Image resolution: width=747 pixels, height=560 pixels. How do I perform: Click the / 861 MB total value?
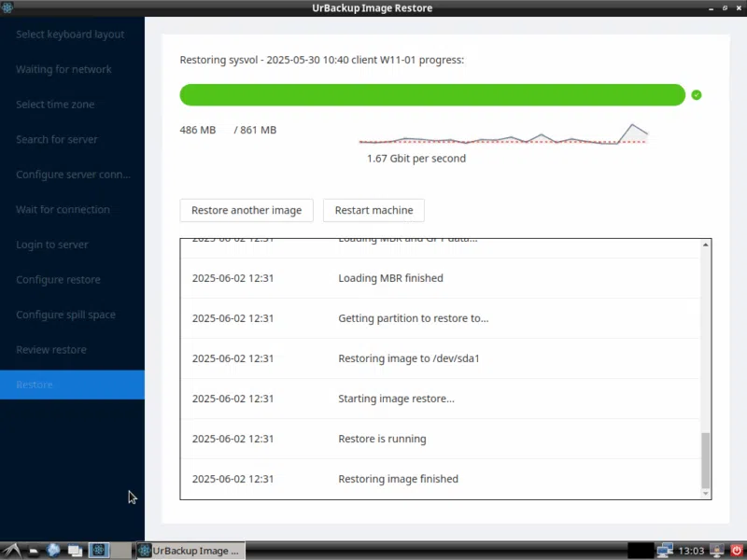tap(255, 130)
